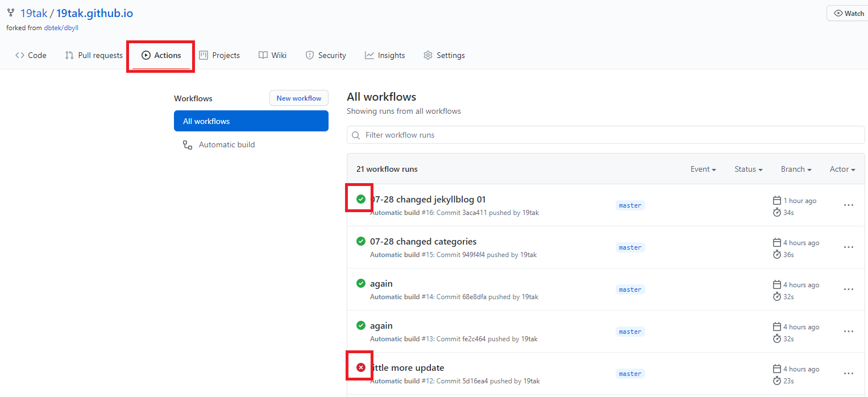Click the New workflow button

tap(299, 98)
